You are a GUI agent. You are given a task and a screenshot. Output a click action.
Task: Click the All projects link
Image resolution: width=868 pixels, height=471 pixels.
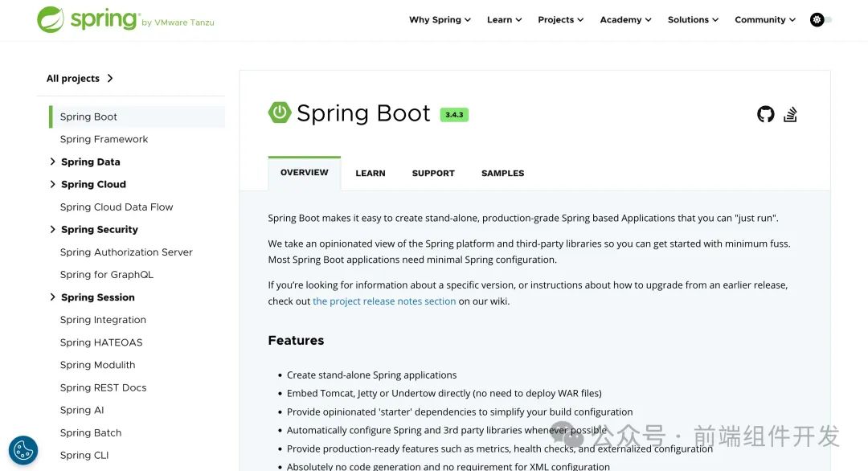tap(73, 78)
